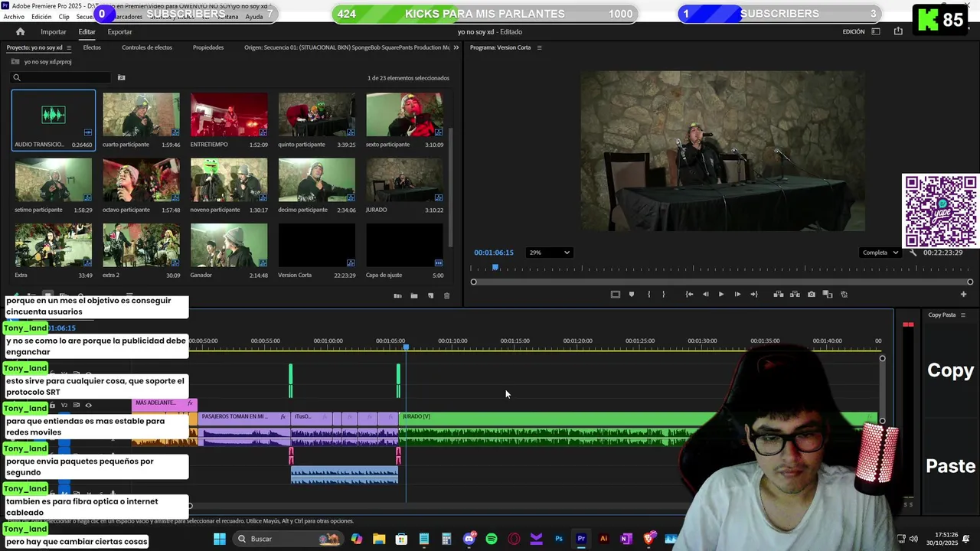Select the ENTRETIEMPO clip thumbnail
This screenshot has height=551, width=980.
click(x=229, y=115)
